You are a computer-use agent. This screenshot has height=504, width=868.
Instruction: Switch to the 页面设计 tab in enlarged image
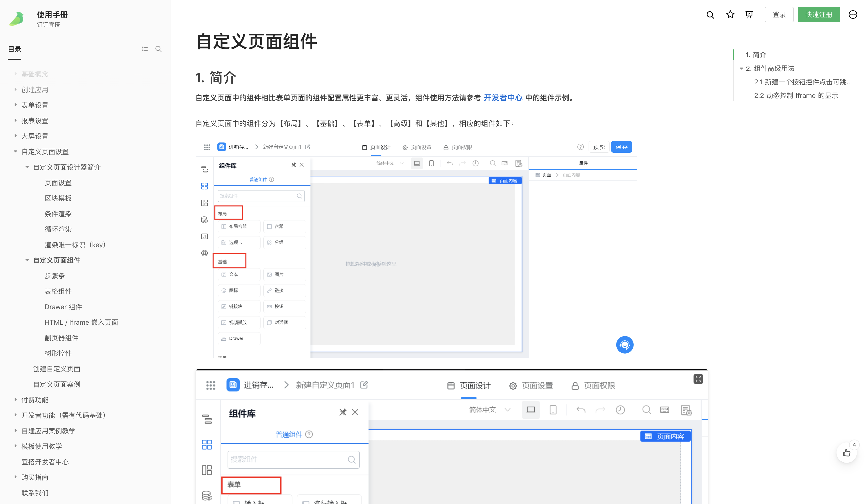(x=469, y=386)
